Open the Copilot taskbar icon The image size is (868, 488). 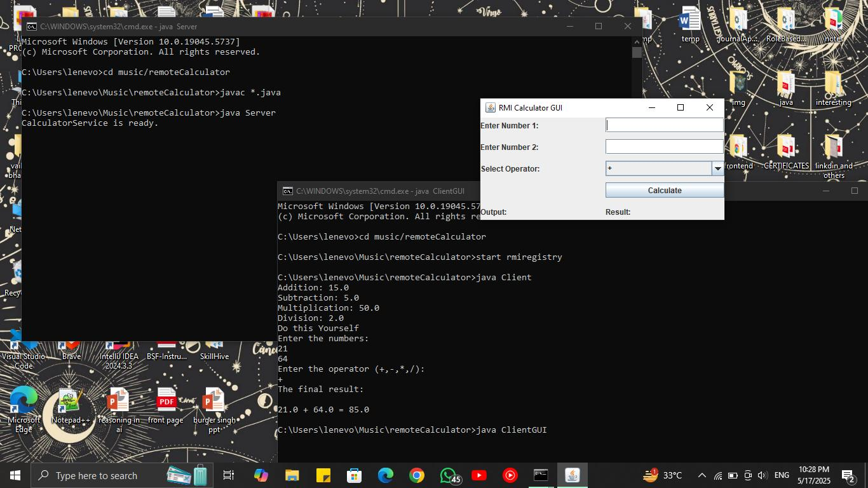[261, 475]
